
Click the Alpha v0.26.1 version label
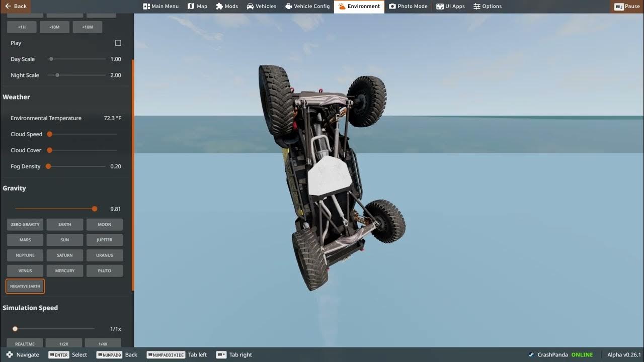click(624, 355)
